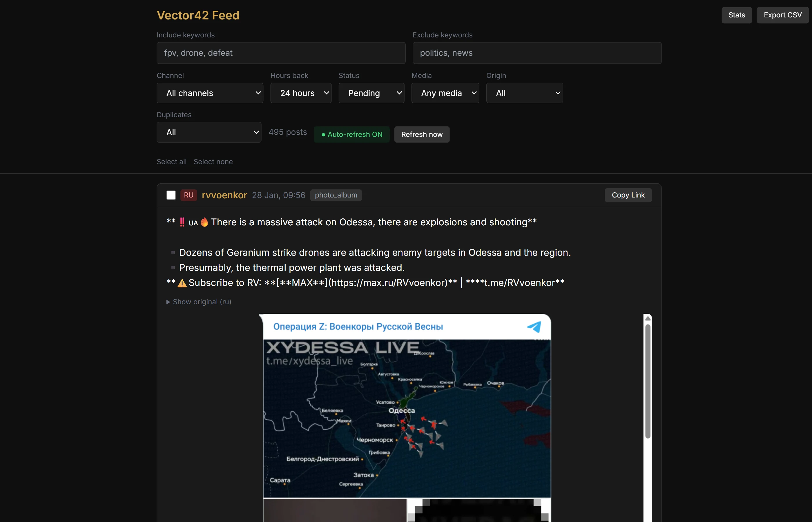Select all posts in the feed

(171, 162)
